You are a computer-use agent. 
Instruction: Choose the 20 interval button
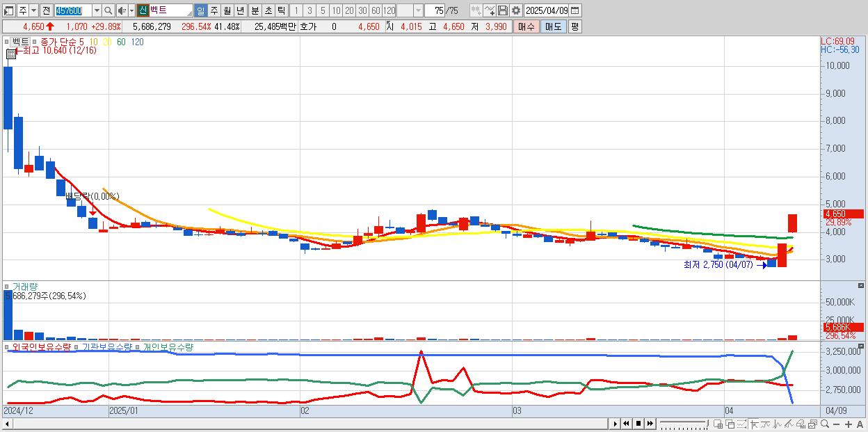click(x=349, y=10)
